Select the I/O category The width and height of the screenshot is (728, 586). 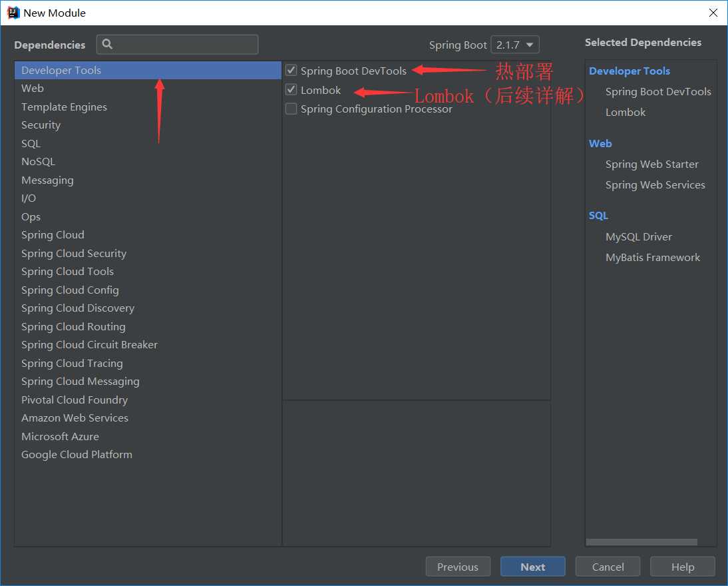[x=148, y=198]
